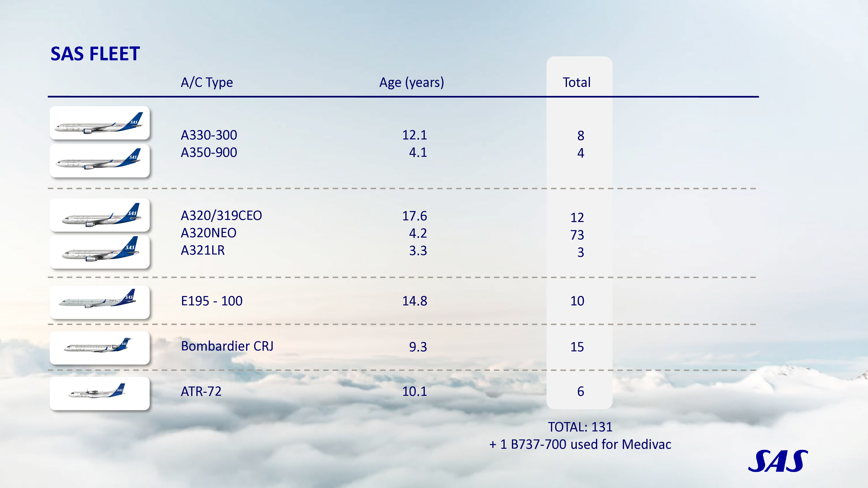Viewport: 868px width, 488px height.
Task: Click the Total column header
Action: click(577, 82)
